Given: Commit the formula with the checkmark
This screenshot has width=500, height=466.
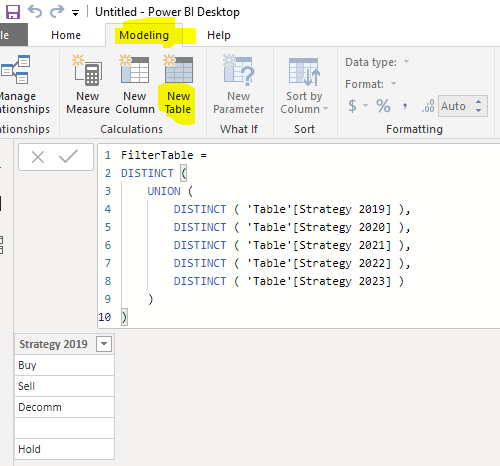Looking at the screenshot, I should (x=68, y=156).
